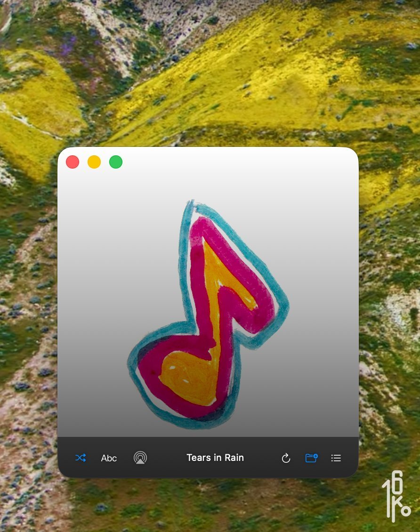Click the circular arrow repeat icon

coord(286,458)
